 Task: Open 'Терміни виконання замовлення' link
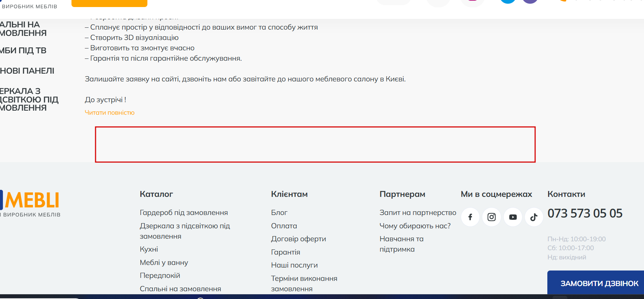click(x=304, y=283)
